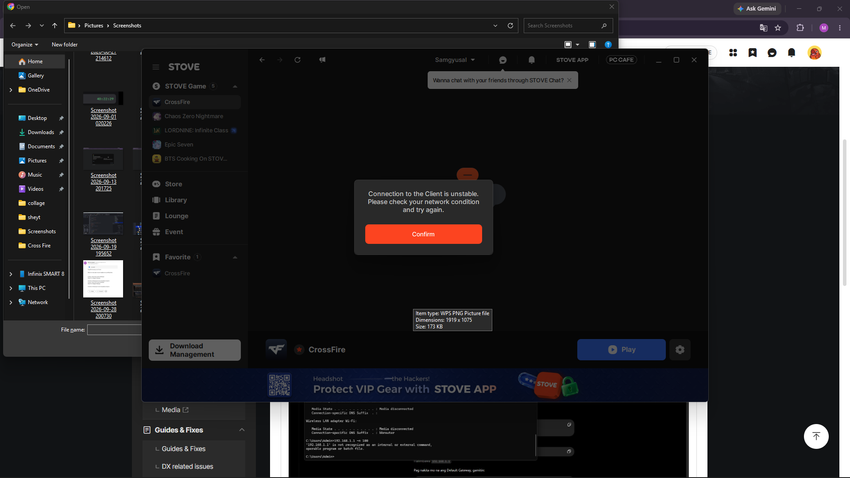Go up one folder in file dialog
The image size is (850, 478).
coord(55,25)
